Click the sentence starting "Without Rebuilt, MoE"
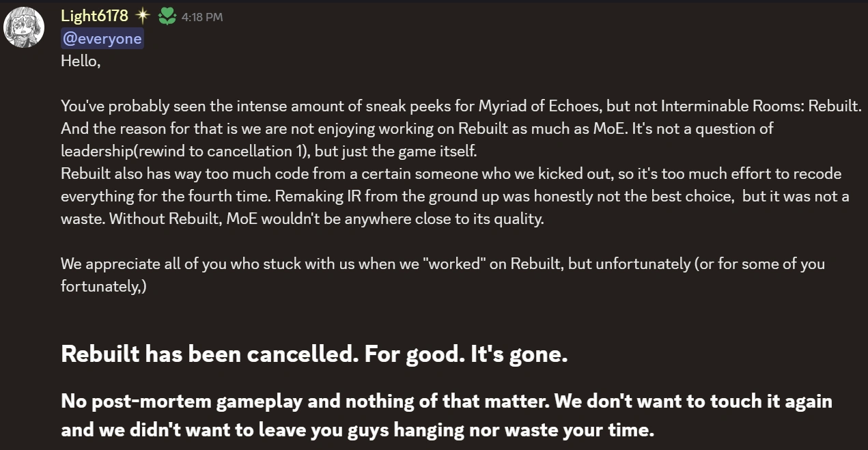Image resolution: width=868 pixels, height=450 pixels. coord(326,219)
